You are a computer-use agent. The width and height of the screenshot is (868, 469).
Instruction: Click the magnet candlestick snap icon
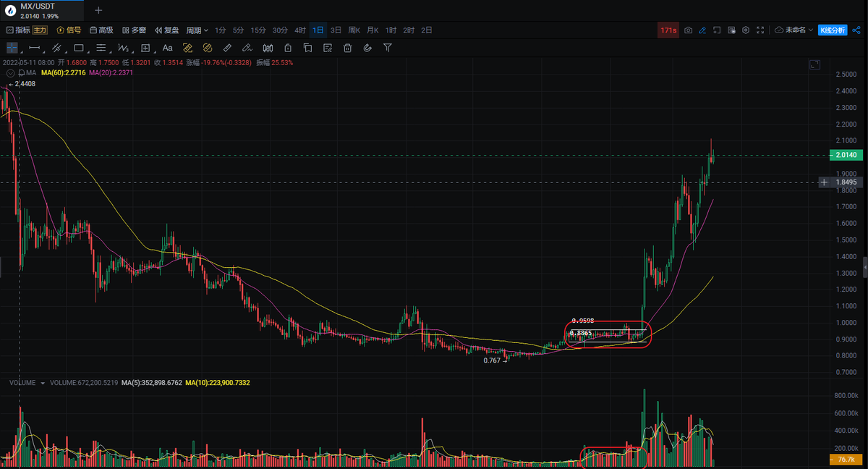268,48
